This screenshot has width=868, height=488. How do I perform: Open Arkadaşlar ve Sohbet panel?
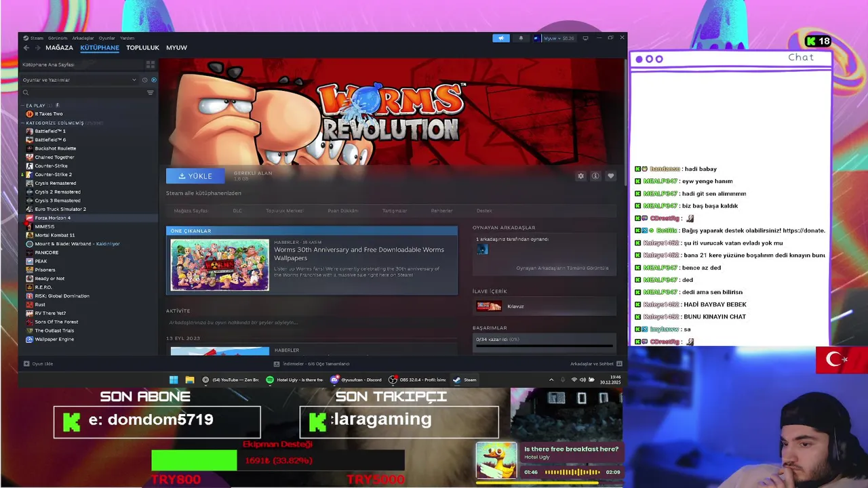[596, 364]
